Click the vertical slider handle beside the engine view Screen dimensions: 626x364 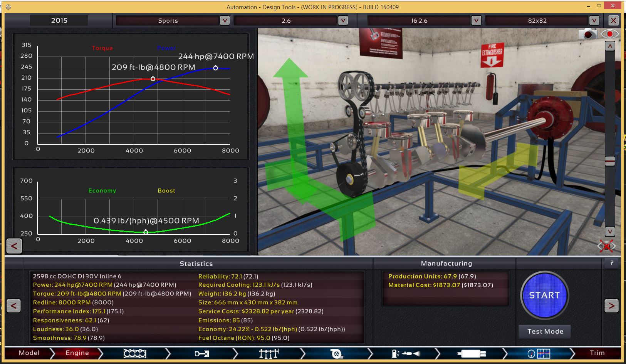(x=610, y=161)
